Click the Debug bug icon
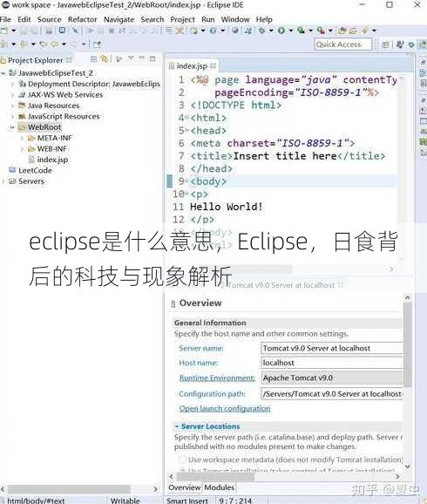The image size is (427, 504). (x=262, y=31)
